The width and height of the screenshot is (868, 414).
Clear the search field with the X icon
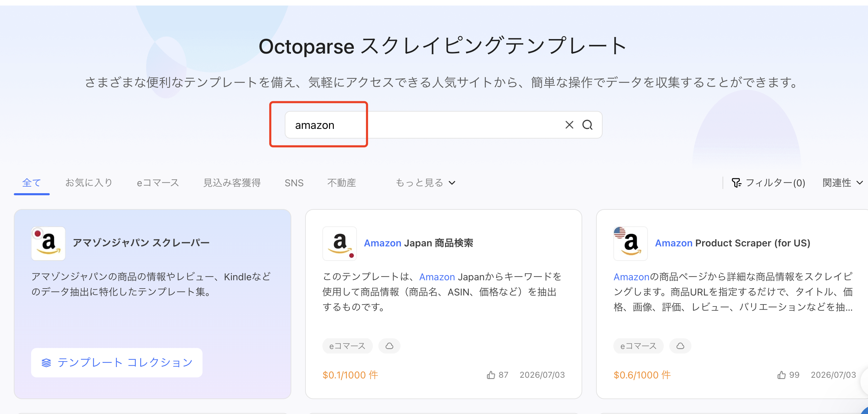coord(569,125)
